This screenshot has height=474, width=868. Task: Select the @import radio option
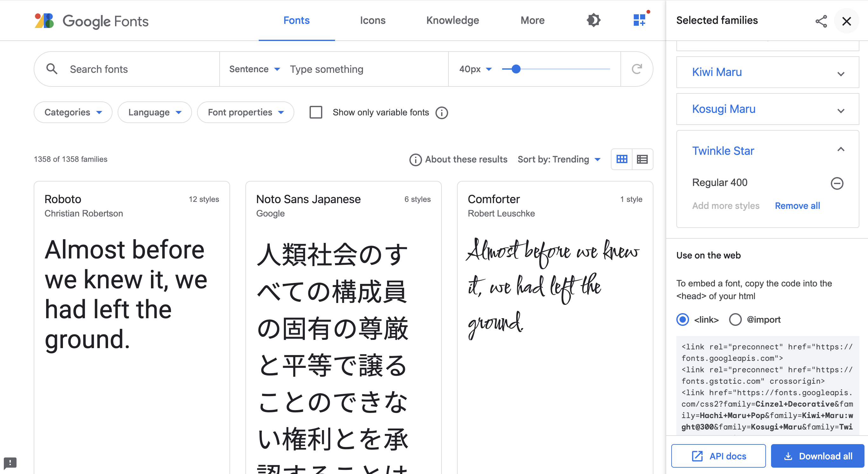tap(735, 319)
